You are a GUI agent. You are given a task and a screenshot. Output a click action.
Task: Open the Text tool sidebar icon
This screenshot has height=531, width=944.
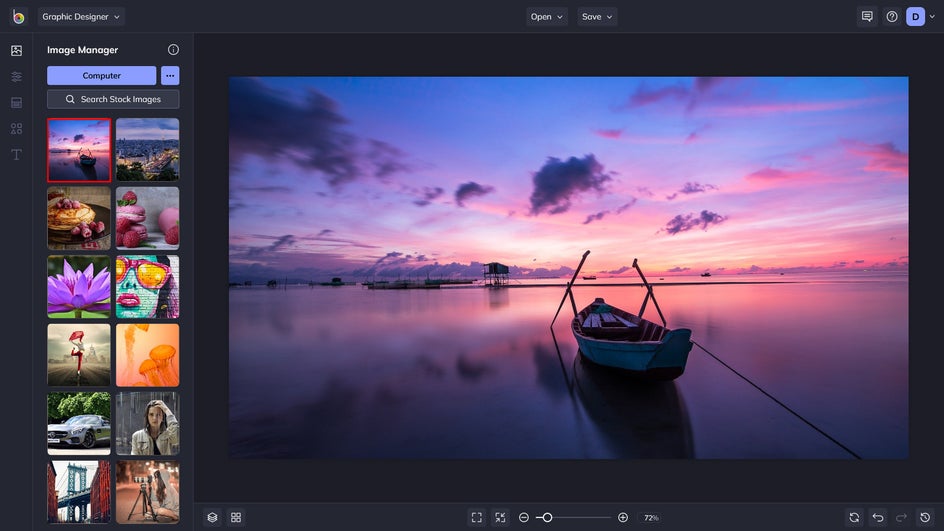point(16,155)
